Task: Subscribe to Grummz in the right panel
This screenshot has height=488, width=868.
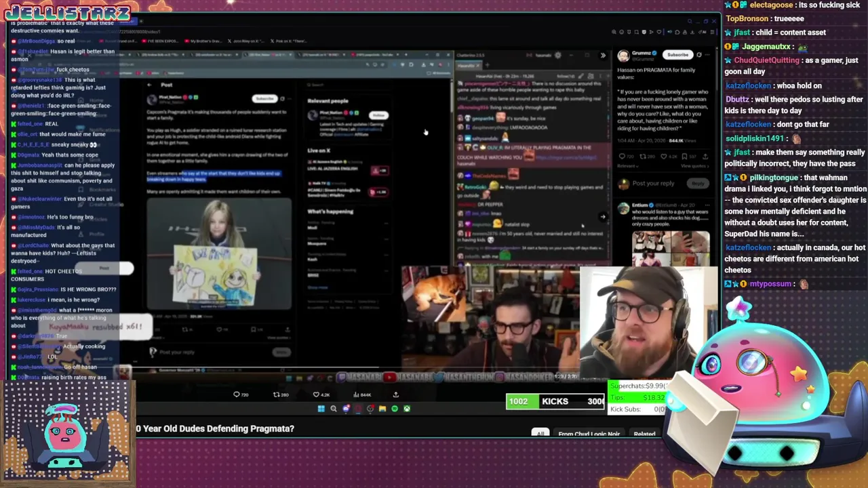Action: [x=677, y=55]
